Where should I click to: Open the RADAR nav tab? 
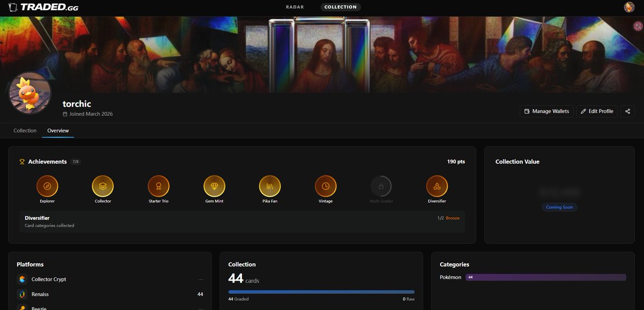tap(295, 7)
